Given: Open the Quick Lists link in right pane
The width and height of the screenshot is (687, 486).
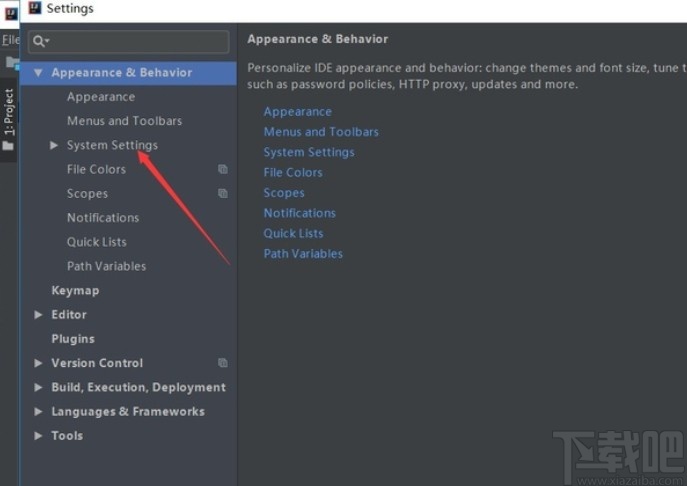Looking at the screenshot, I should click(x=293, y=233).
